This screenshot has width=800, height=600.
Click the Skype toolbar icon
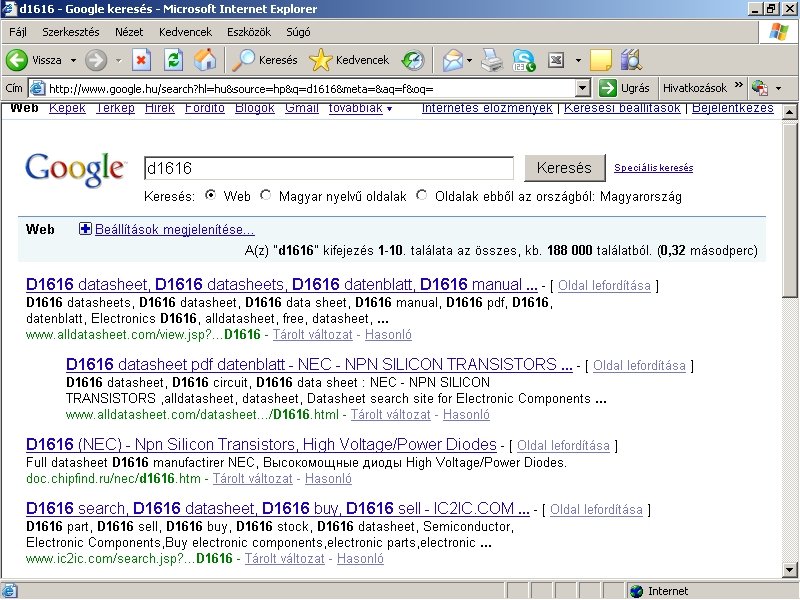pos(524,60)
